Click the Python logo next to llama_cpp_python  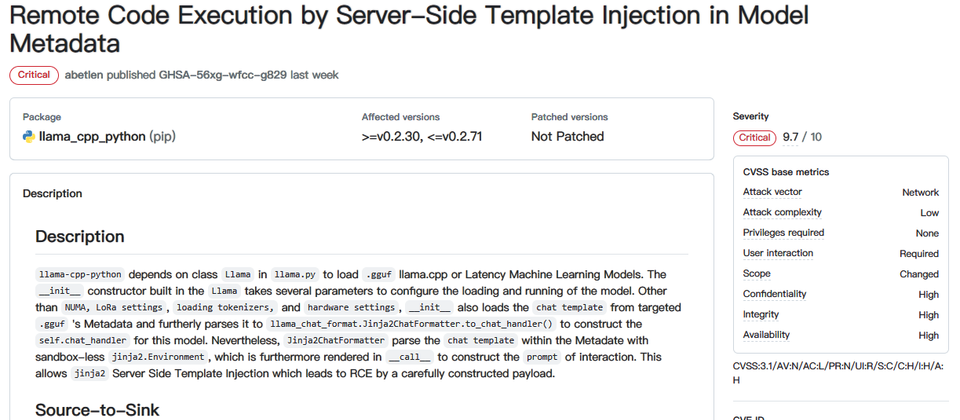click(29, 137)
